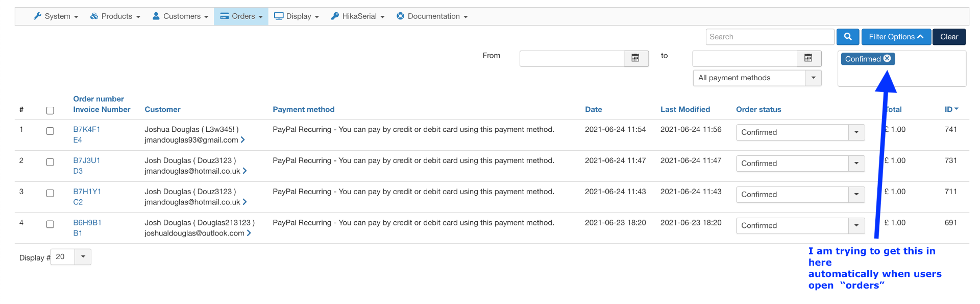Open order status dropdown for B7J3U1

point(856,163)
